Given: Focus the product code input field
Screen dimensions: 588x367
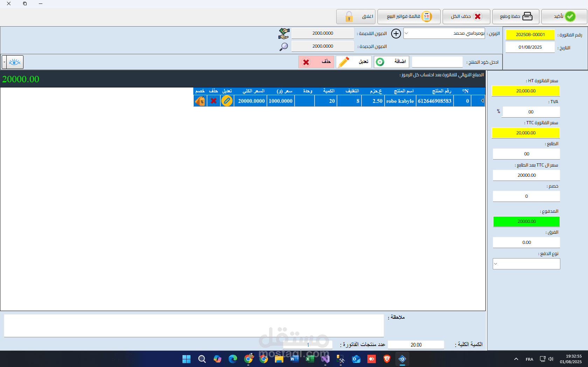Looking at the screenshot, I should click(x=437, y=62).
